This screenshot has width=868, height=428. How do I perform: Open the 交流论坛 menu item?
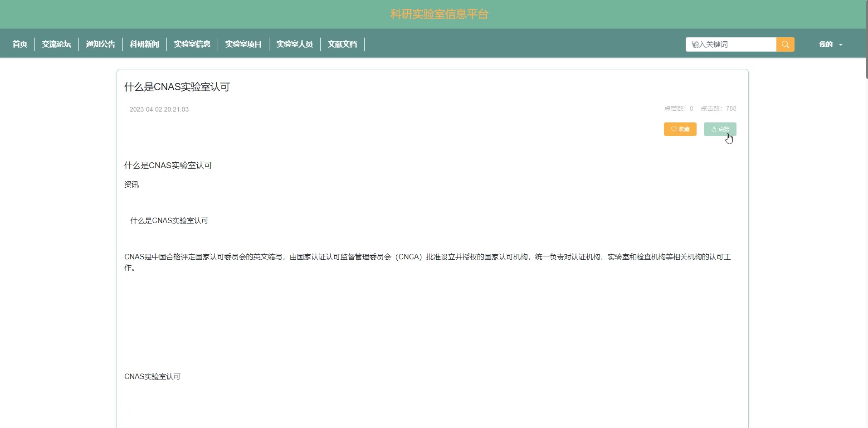tap(57, 44)
